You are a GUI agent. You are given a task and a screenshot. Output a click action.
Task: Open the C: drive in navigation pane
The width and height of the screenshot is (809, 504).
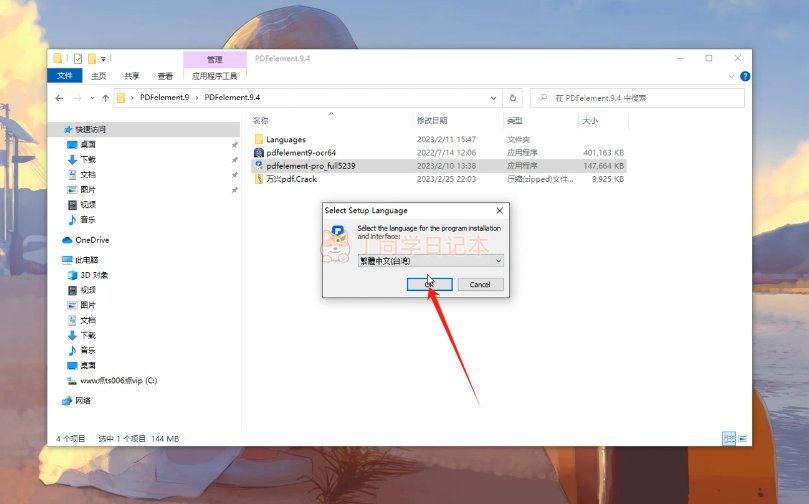click(118, 381)
